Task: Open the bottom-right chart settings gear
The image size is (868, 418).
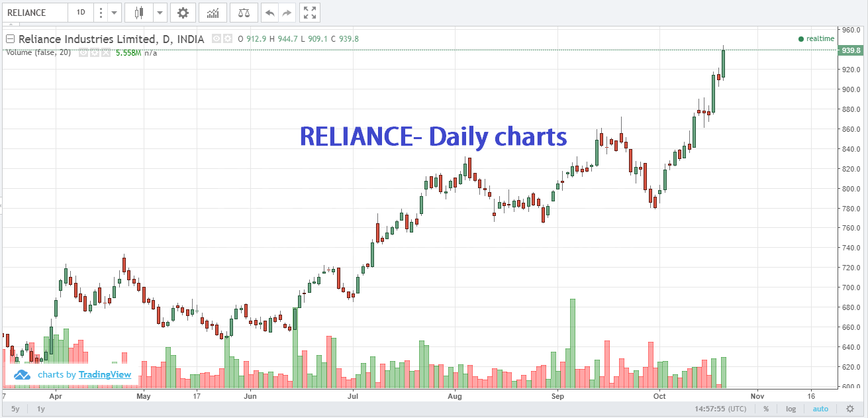Action: coord(849,409)
